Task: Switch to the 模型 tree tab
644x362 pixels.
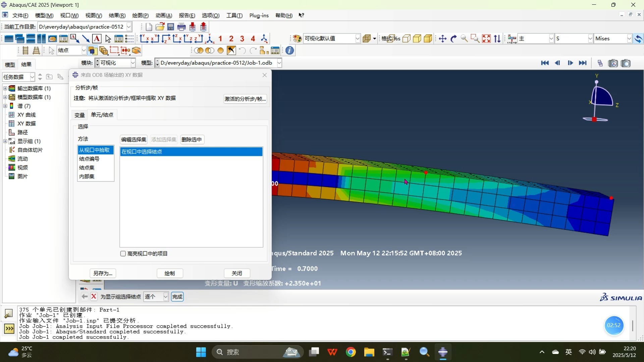Action: pyautogui.click(x=10, y=65)
